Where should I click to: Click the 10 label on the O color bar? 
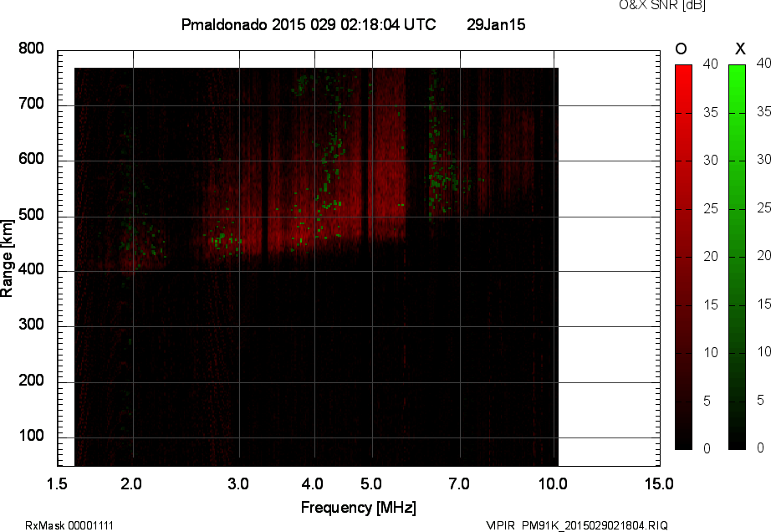coord(711,352)
